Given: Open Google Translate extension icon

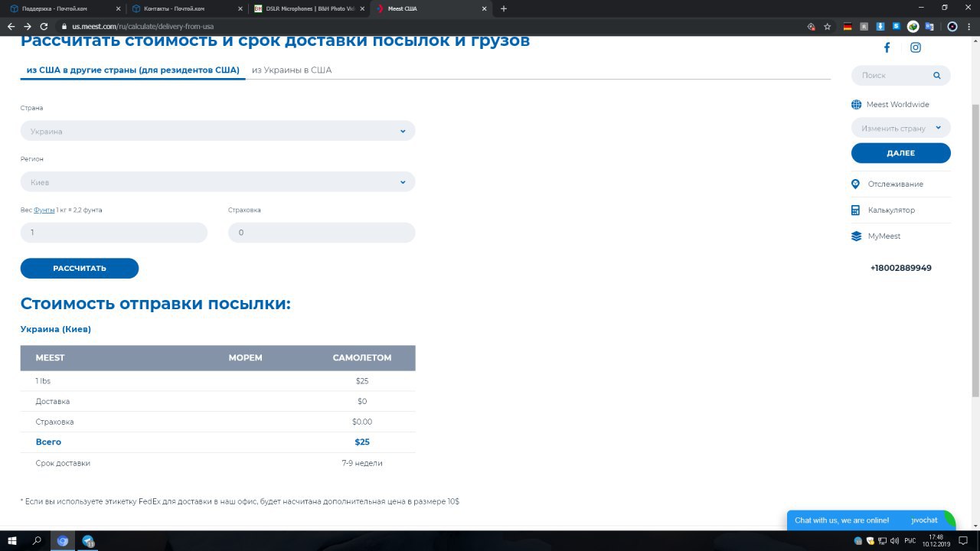Looking at the screenshot, I should (929, 26).
